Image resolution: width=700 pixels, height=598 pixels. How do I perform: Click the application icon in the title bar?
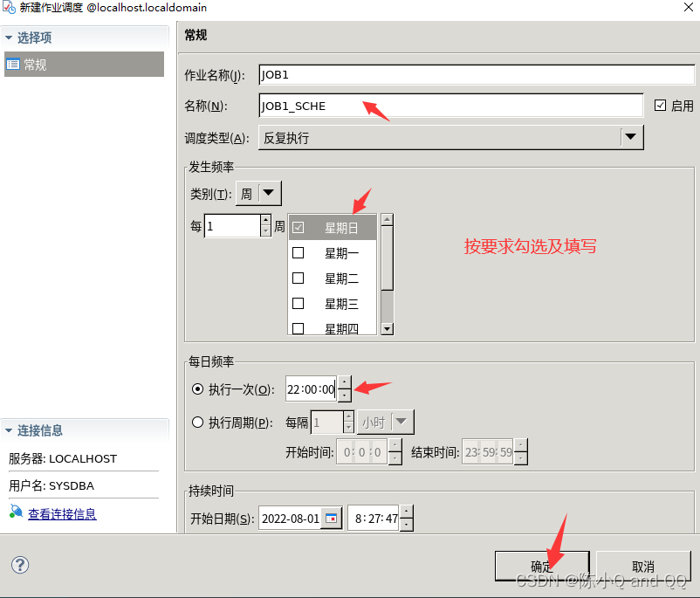[x=8, y=8]
